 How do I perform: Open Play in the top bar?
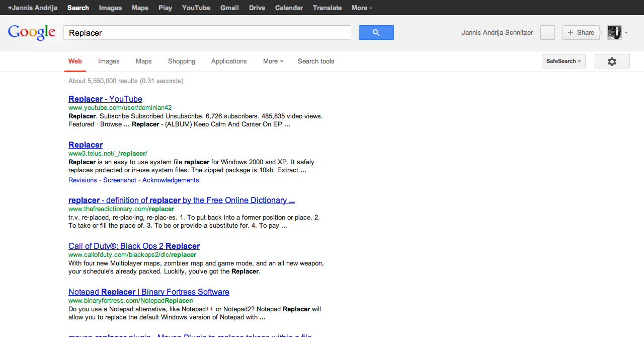(165, 8)
